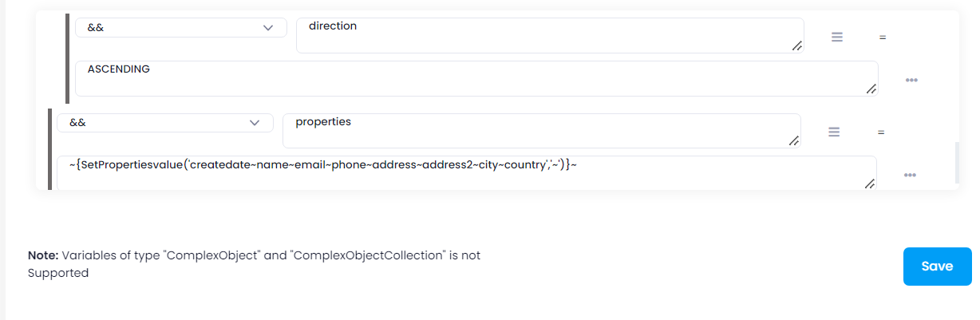
Task: Click the resize handle of the properties field
Action: (x=793, y=141)
